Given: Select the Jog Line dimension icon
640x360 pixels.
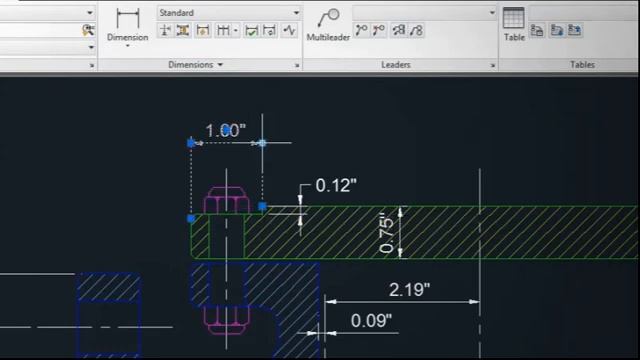Looking at the screenshot, I should coord(290,30).
